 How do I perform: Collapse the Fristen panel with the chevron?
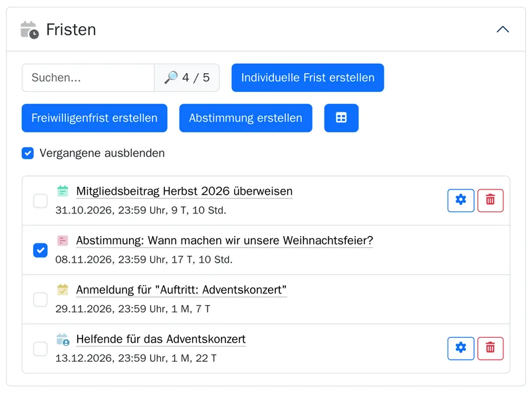503,29
